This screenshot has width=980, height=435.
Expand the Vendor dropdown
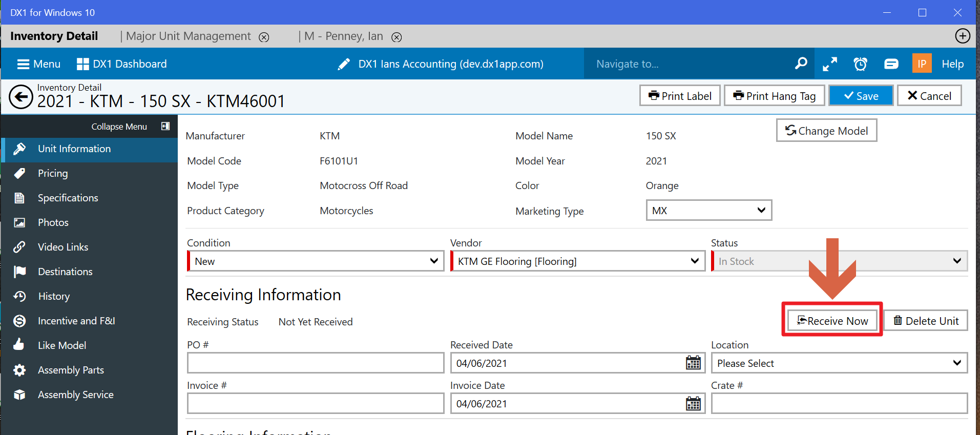(x=578, y=261)
